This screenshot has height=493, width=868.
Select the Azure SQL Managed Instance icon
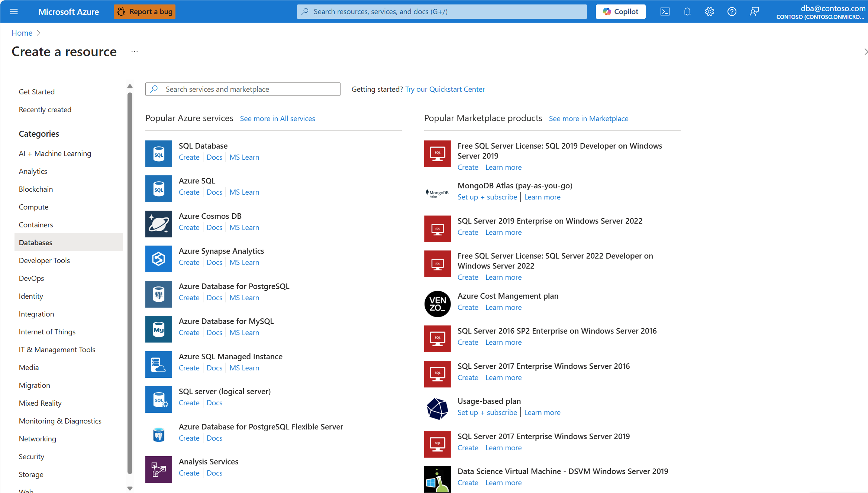158,364
